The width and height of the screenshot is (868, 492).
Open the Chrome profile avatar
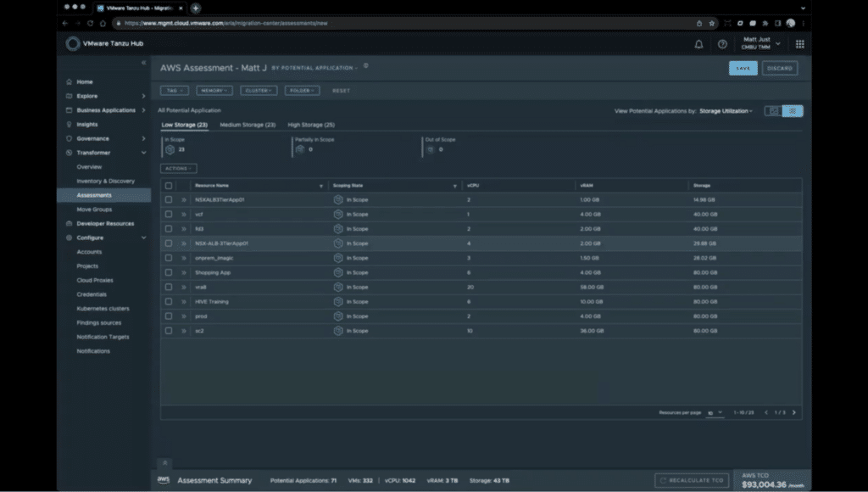[791, 23]
